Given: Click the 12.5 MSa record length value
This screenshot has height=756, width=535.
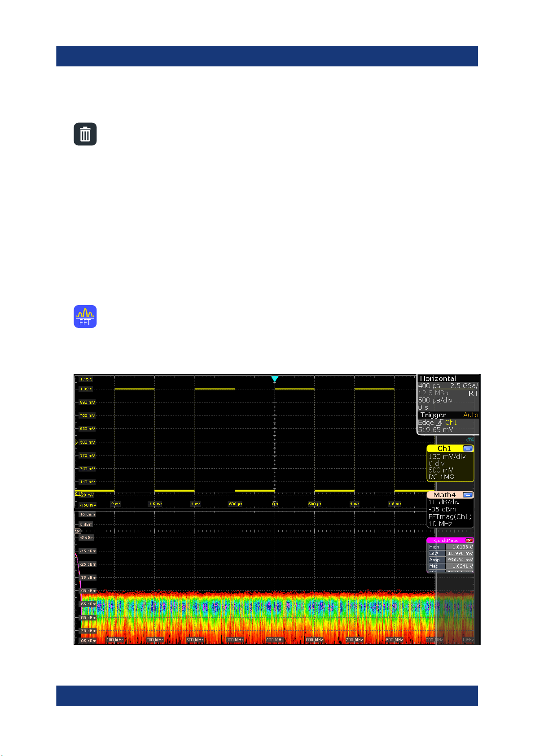Looking at the screenshot, I should pyautogui.click(x=433, y=393).
